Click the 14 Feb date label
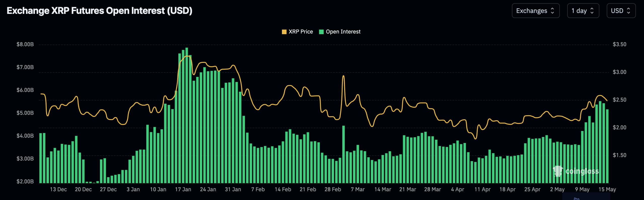644x200 pixels. 283,189
